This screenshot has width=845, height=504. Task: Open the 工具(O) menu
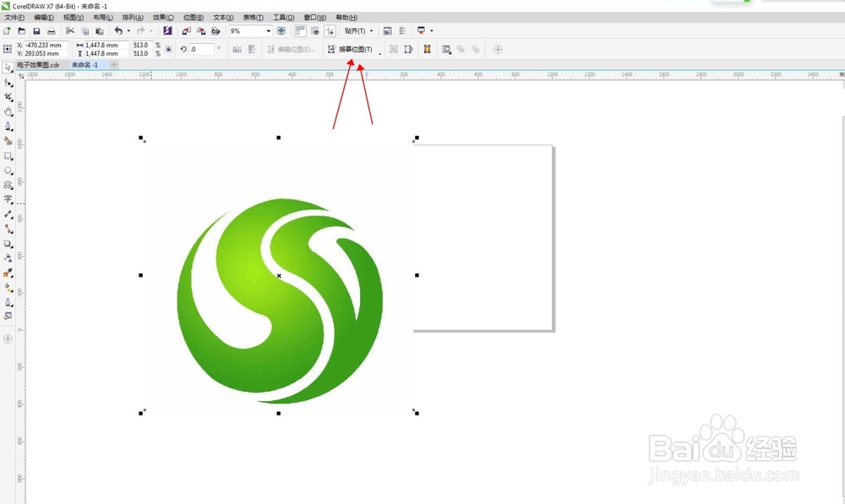click(x=283, y=17)
